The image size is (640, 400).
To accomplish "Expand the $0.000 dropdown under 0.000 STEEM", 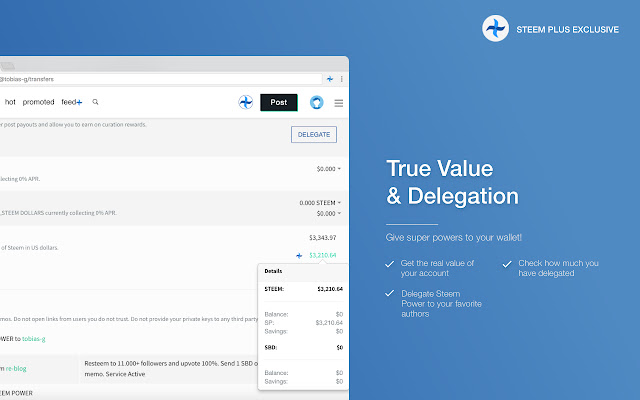I will [x=329, y=213].
